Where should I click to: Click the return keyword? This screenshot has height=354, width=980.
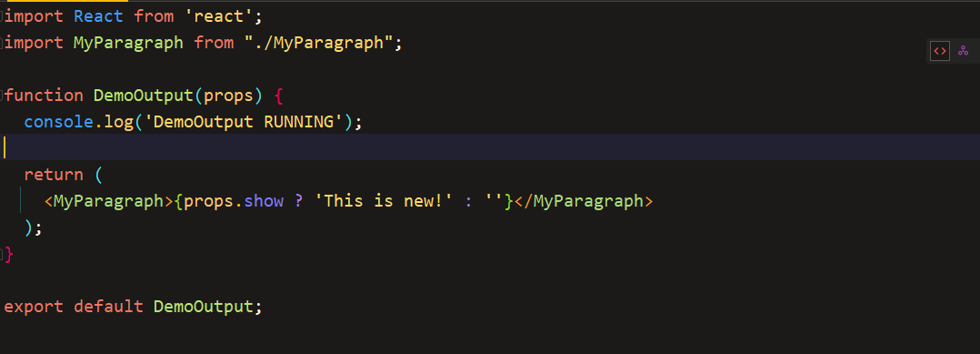pyautogui.click(x=54, y=175)
